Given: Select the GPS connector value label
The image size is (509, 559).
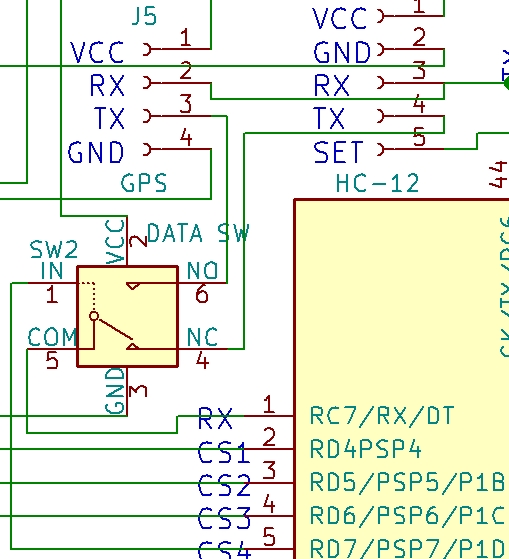Looking at the screenshot, I should click(144, 183).
